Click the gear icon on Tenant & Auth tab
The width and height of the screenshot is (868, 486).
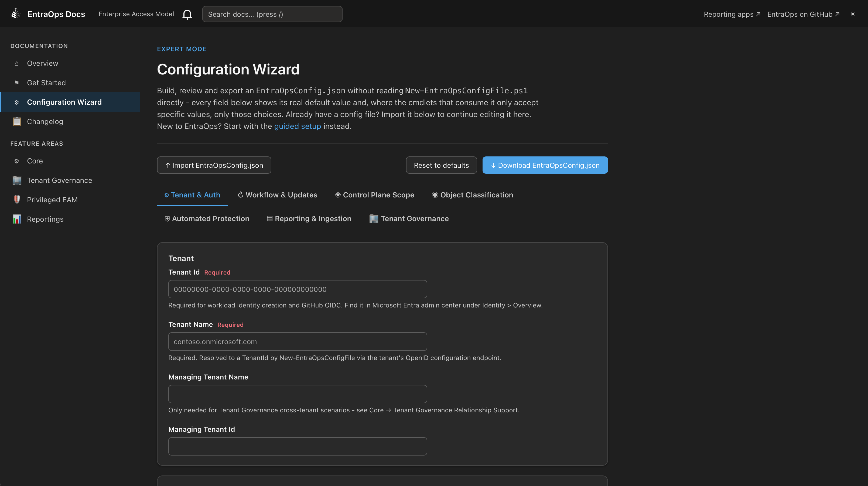tap(166, 195)
